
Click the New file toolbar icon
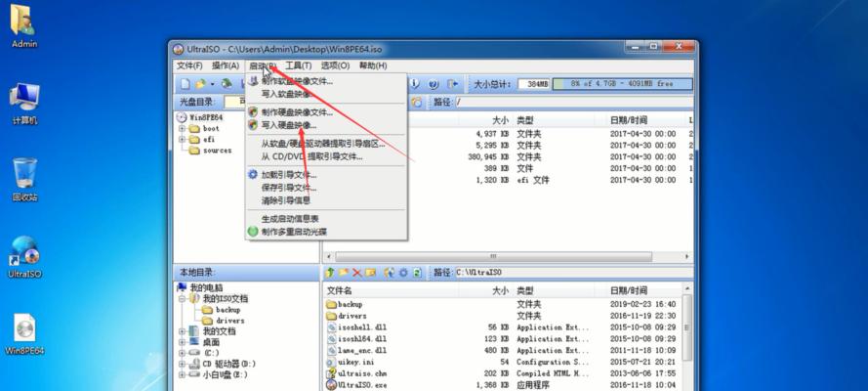click(x=186, y=84)
